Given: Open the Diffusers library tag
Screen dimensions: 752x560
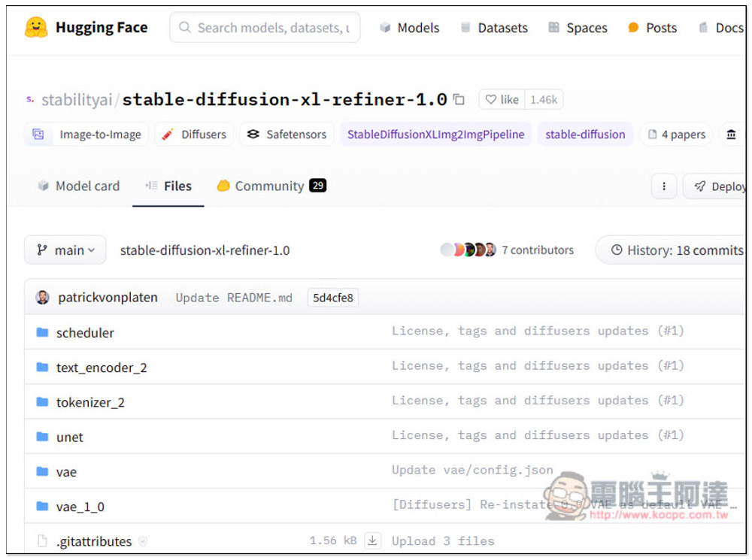Looking at the screenshot, I should click(x=194, y=135).
